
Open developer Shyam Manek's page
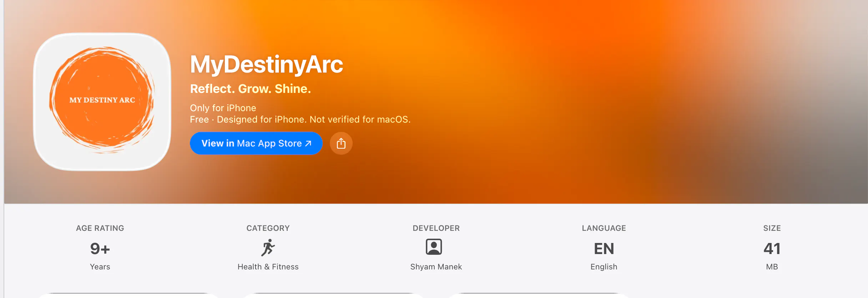tap(436, 267)
